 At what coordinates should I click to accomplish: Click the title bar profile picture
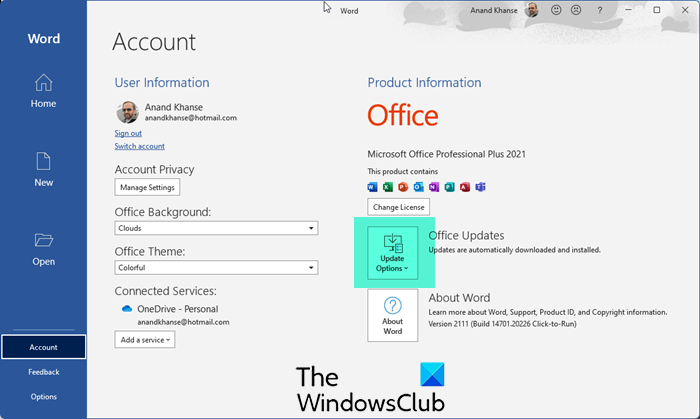[531, 10]
